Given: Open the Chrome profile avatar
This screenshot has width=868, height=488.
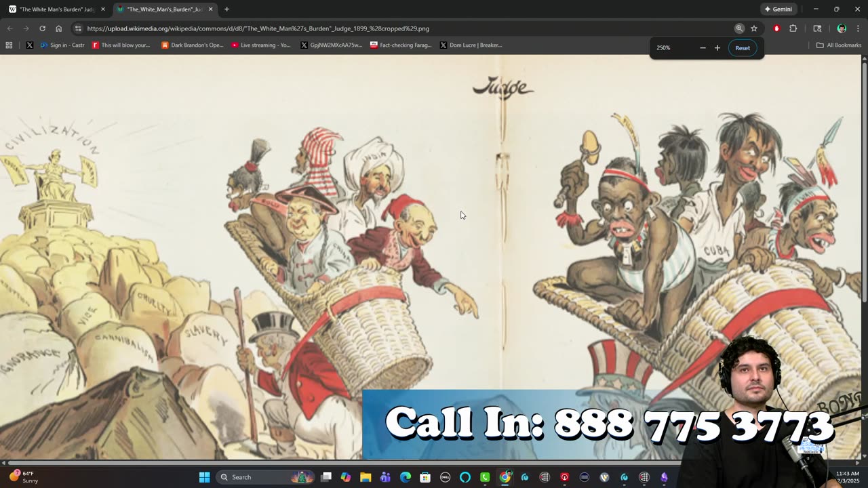Looking at the screenshot, I should [x=842, y=28].
